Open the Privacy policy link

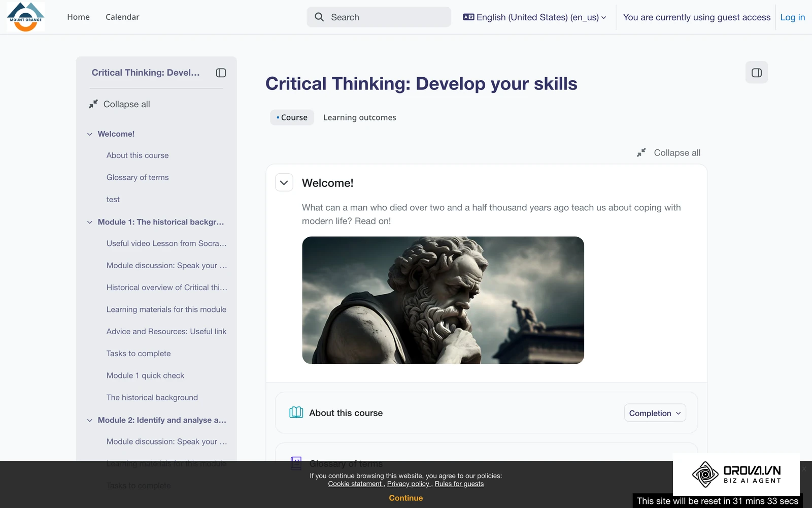409,484
